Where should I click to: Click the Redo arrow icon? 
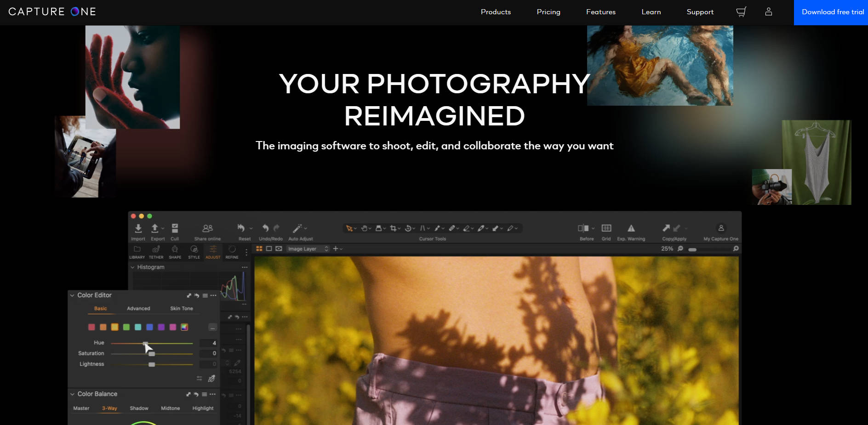(276, 228)
